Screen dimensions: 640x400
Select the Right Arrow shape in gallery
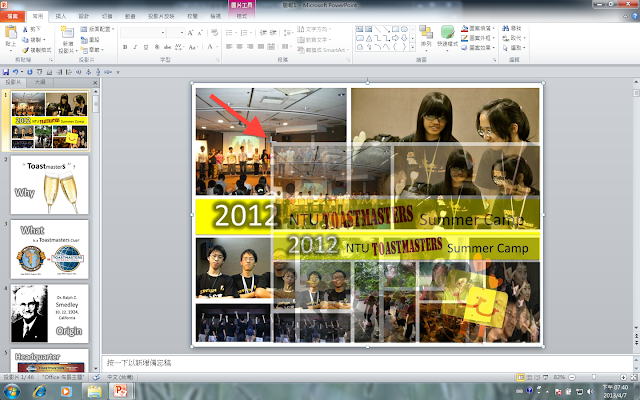(395, 38)
